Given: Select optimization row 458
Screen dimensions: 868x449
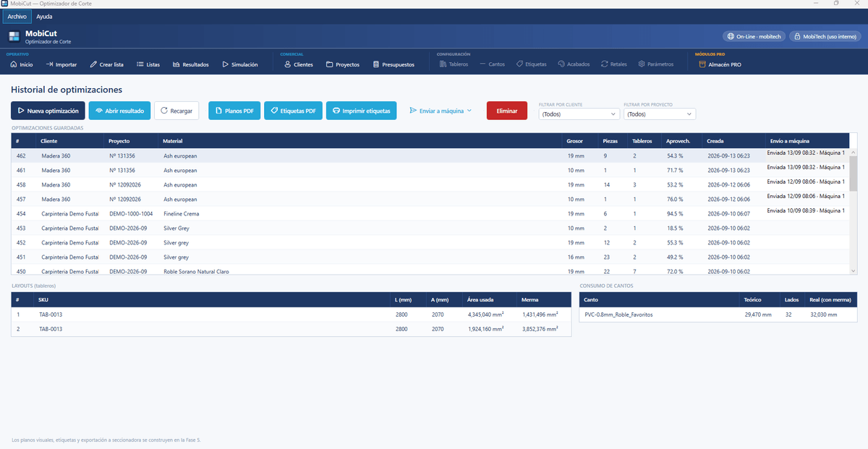Looking at the screenshot, I should tap(430, 184).
